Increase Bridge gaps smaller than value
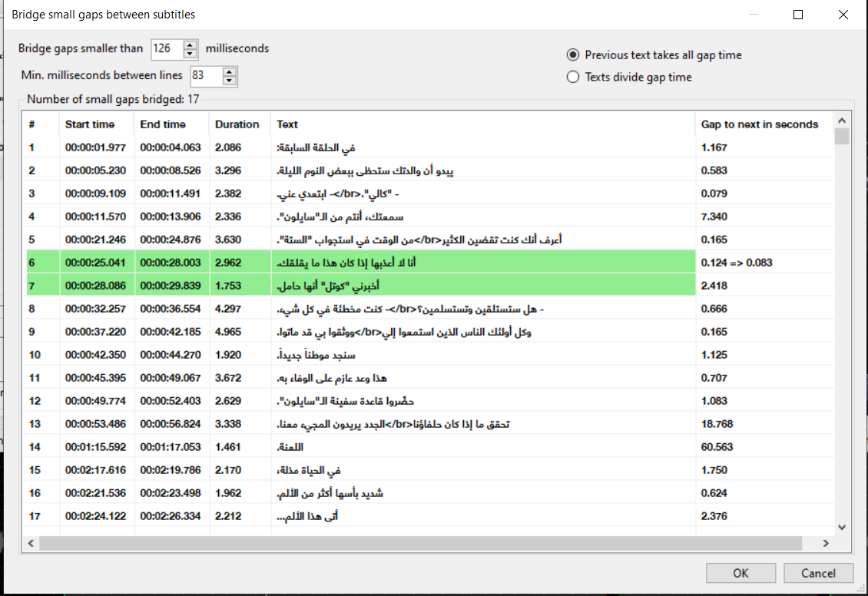This screenshot has height=596, width=868. pos(190,45)
